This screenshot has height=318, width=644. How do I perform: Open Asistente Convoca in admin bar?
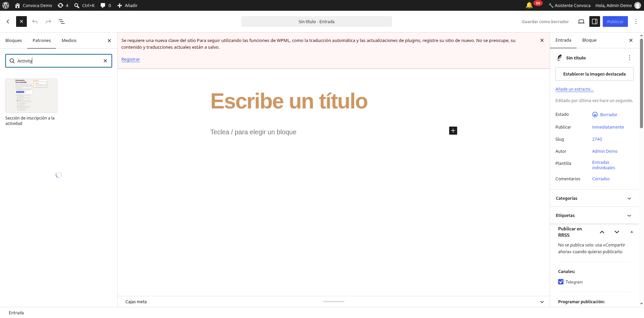(x=569, y=5)
